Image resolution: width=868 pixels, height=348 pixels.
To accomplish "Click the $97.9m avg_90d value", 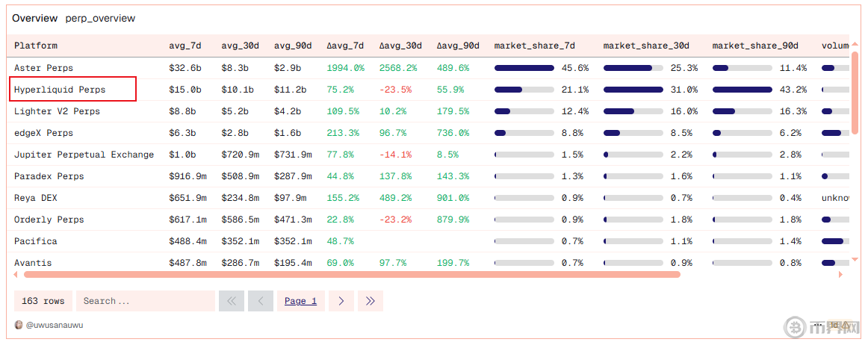I will coord(290,197).
